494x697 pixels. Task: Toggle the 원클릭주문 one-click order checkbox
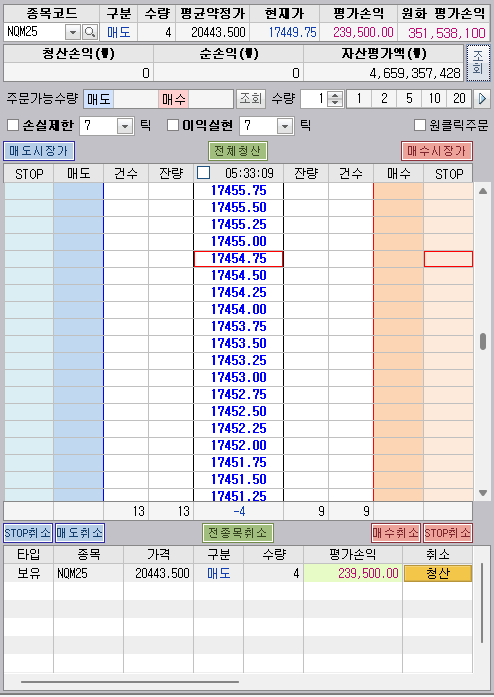pyautogui.click(x=420, y=125)
